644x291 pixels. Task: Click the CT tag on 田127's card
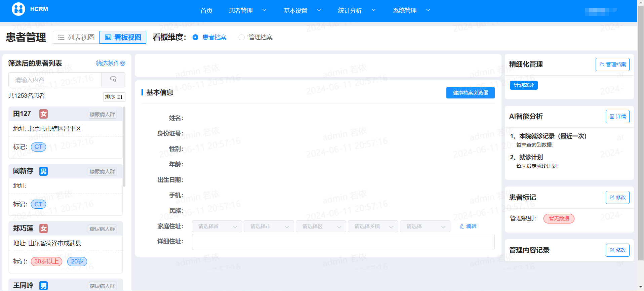[x=38, y=147]
